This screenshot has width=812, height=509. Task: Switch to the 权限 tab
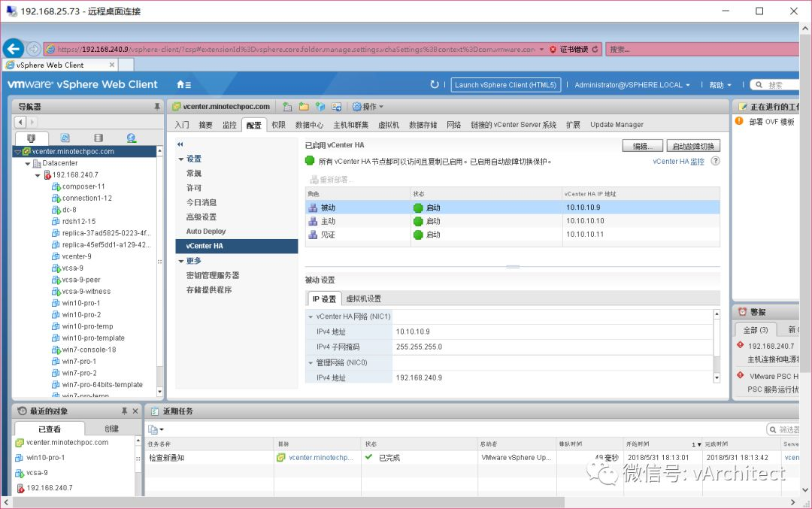pos(279,125)
